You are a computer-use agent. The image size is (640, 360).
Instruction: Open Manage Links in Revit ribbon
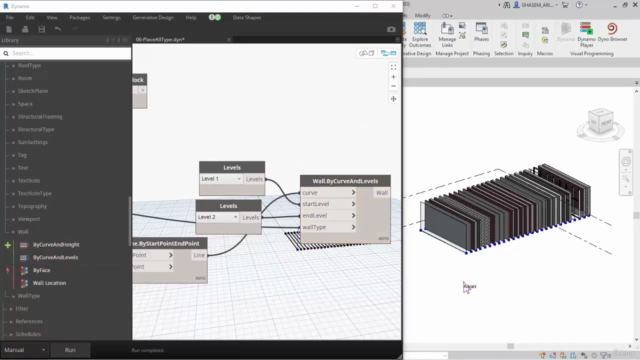(x=447, y=35)
